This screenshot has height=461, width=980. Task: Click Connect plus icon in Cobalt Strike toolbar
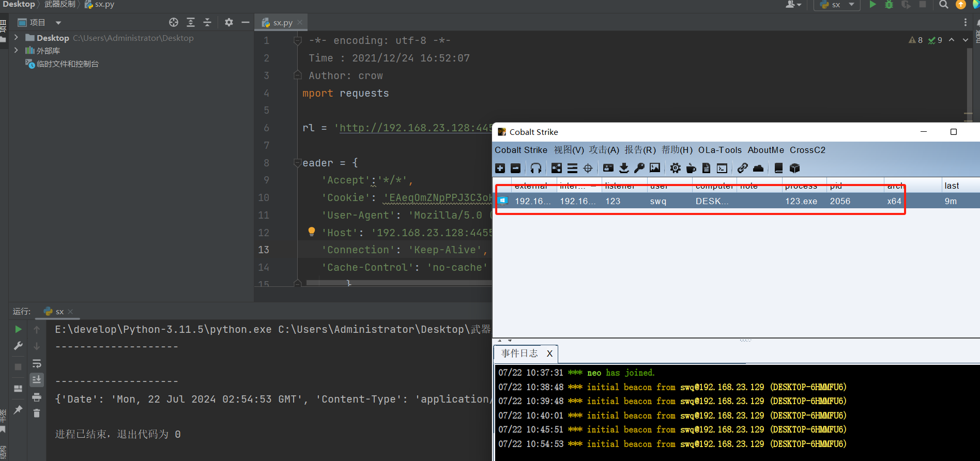click(x=500, y=168)
